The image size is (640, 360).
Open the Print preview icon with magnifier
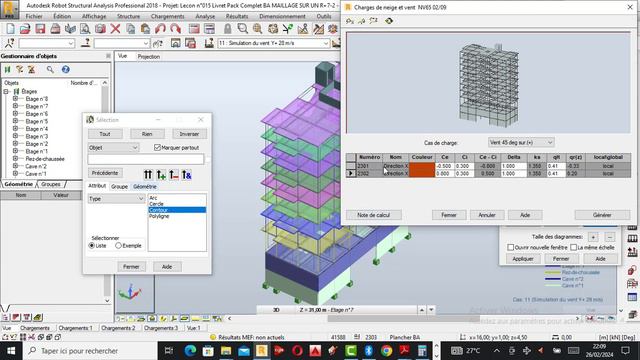[x=85, y=29]
